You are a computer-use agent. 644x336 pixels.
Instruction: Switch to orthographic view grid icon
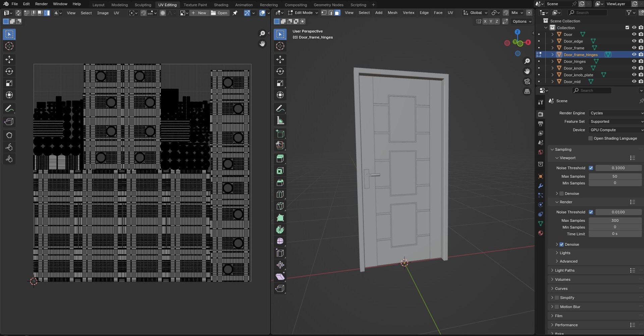pos(527,91)
